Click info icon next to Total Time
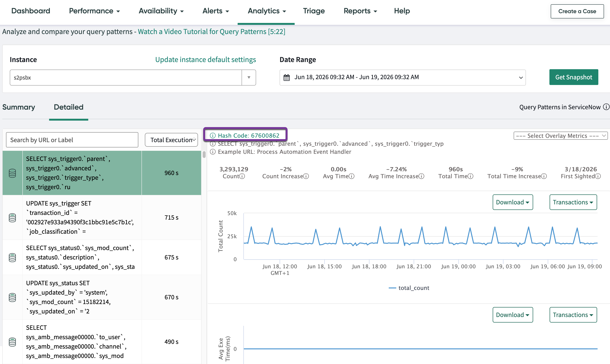610x364 pixels. click(470, 176)
